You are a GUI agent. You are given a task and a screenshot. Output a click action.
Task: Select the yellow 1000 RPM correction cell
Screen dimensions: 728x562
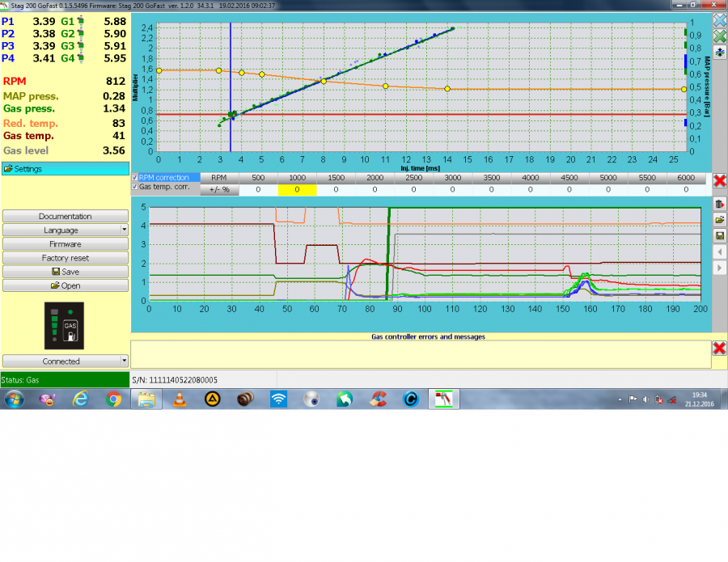pos(297,189)
